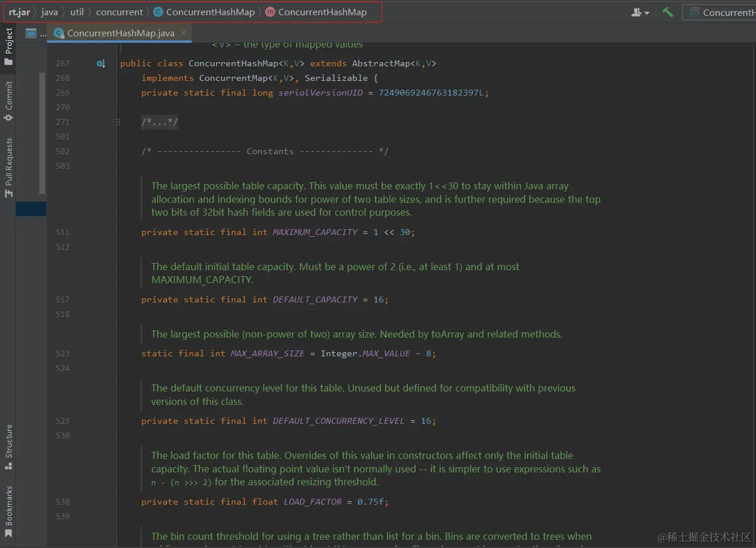Click the rendered doc starting 'The load factor for this table'

pos(376,468)
